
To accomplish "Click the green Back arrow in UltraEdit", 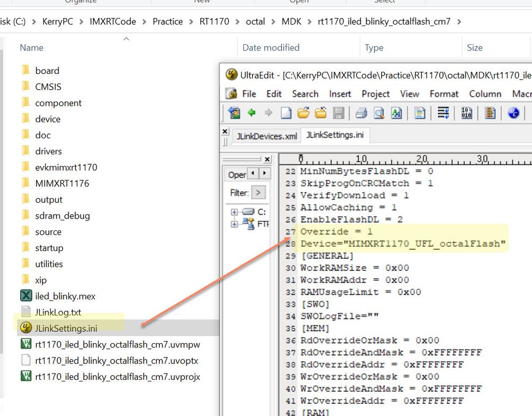I will (251, 113).
